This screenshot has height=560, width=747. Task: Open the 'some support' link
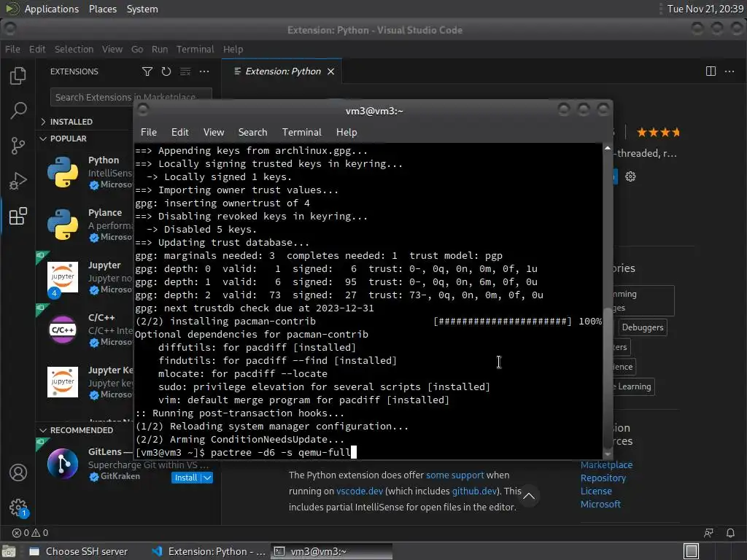pos(455,475)
